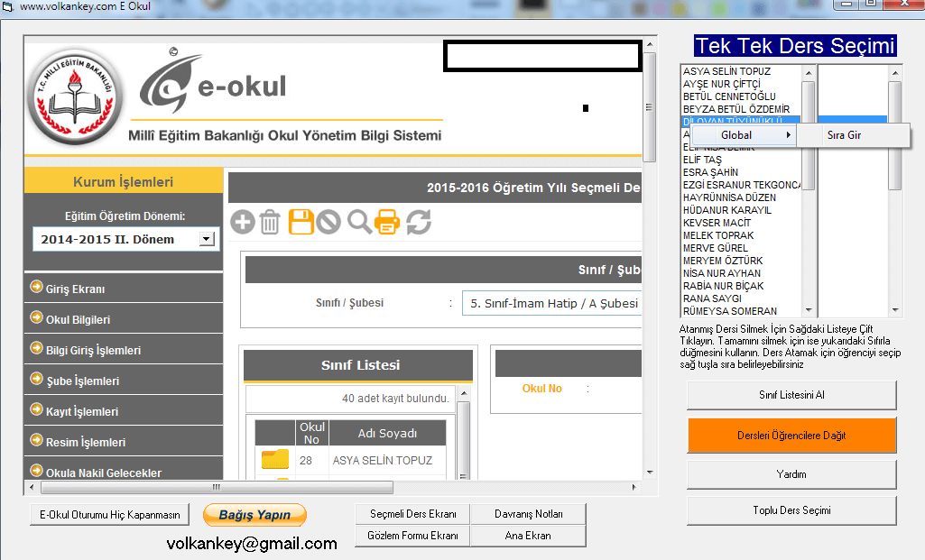Expand the Sınıfı / Şubesi combo box
Screen dimensions: 925x560
pyautogui.click(x=551, y=303)
